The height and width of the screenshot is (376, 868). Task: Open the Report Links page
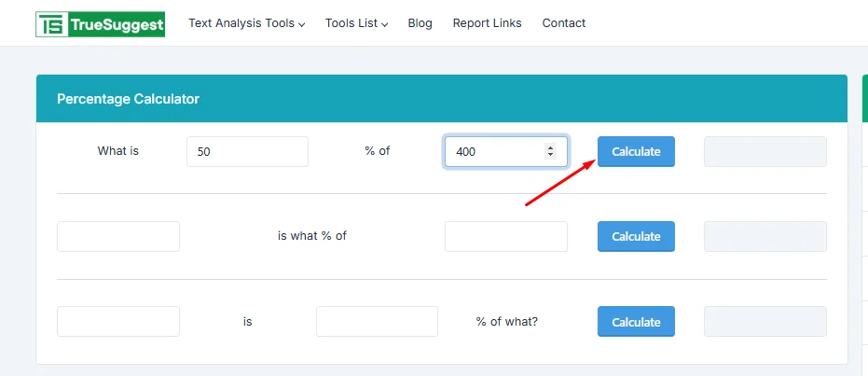click(x=487, y=23)
